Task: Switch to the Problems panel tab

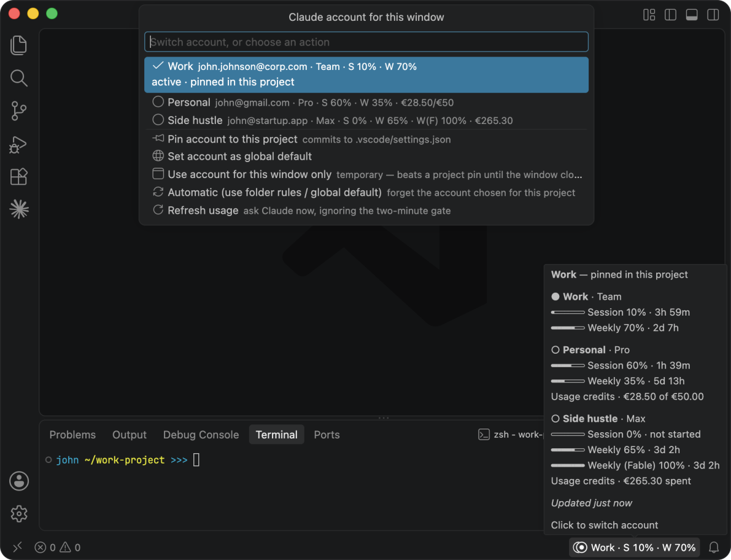Action: 72,435
